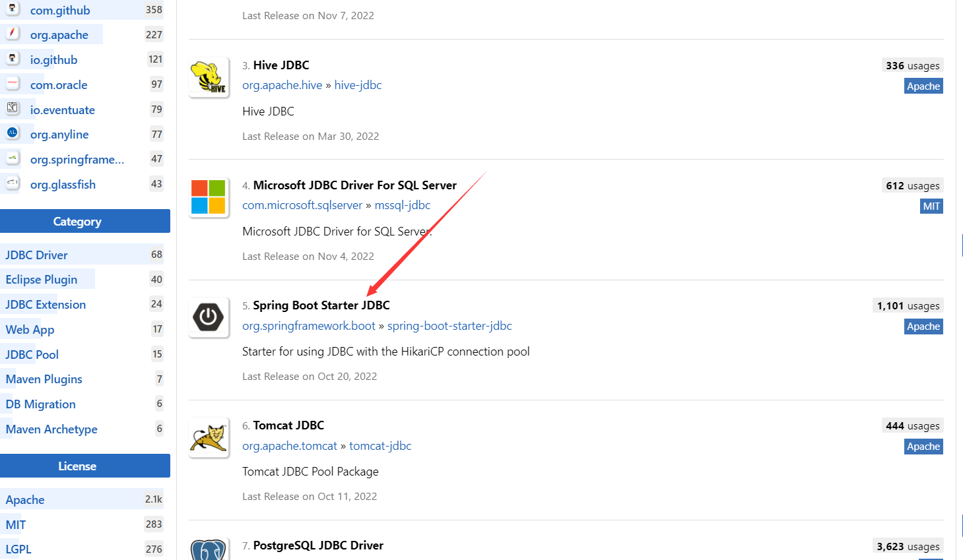Filter by io.eventuate group
This screenshot has width=963, height=560.
pyautogui.click(x=63, y=110)
